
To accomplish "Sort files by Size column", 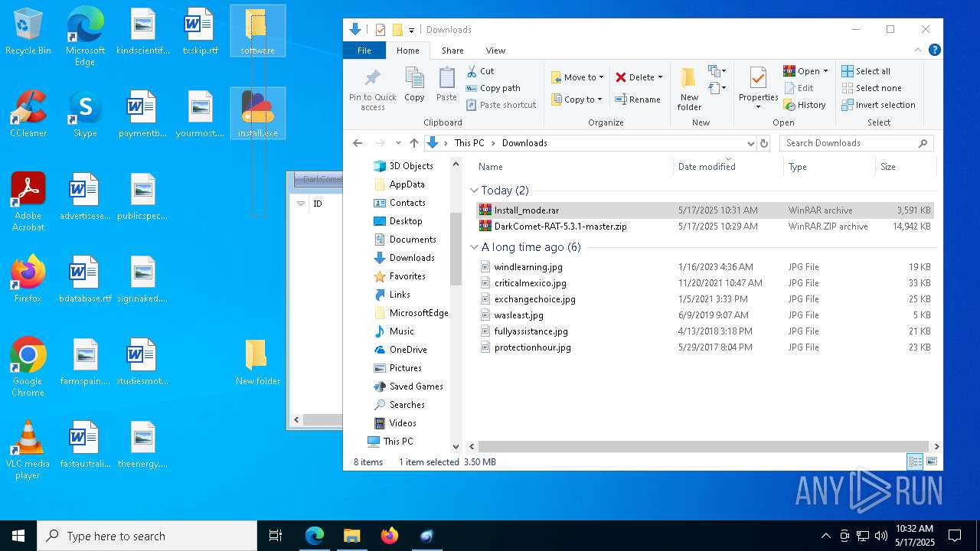I will [x=906, y=167].
